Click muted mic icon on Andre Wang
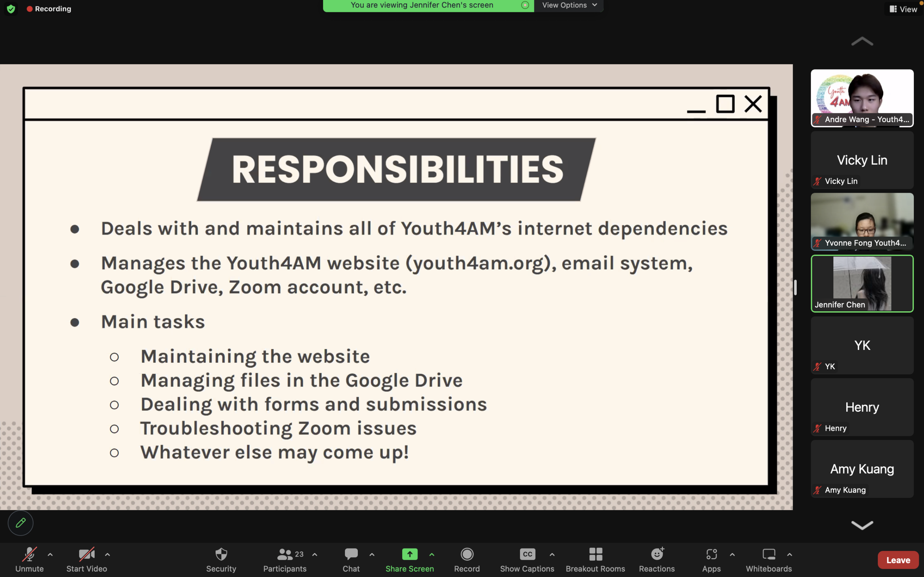This screenshot has width=924, height=577. 817,119
